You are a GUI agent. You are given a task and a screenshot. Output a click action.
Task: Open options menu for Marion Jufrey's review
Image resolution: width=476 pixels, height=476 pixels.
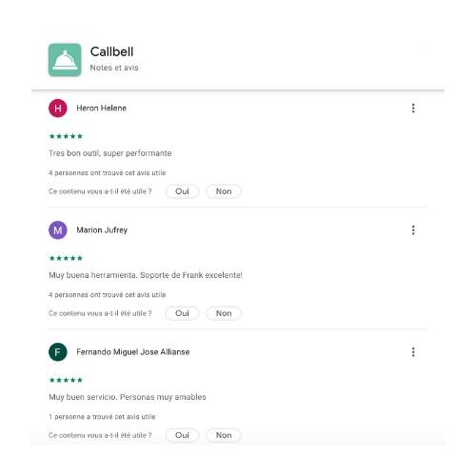click(x=413, y=230)
